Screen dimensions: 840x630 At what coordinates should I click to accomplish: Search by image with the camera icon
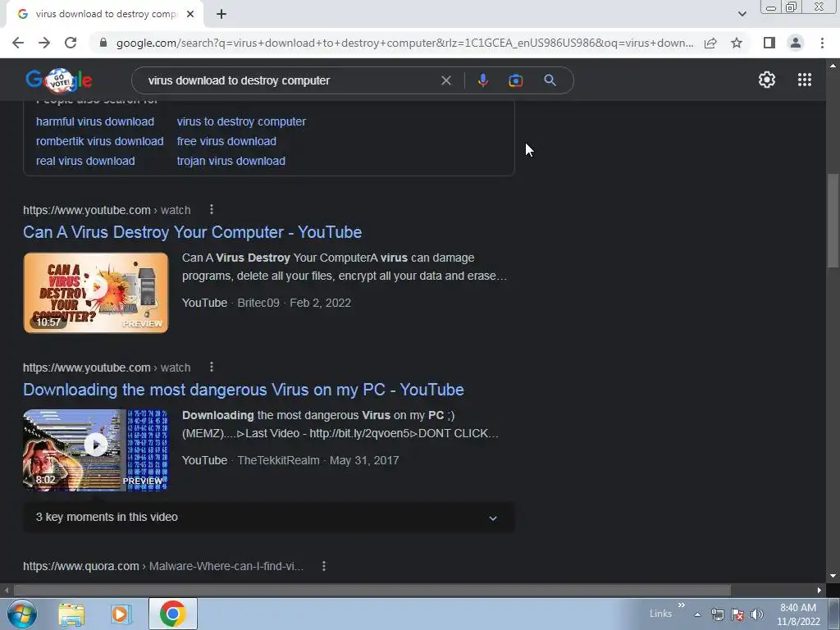515,80
